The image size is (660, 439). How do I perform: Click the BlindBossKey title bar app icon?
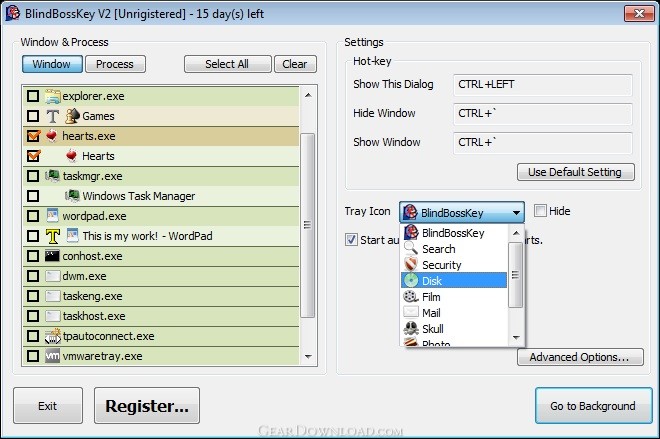click(x=12, y=13)
